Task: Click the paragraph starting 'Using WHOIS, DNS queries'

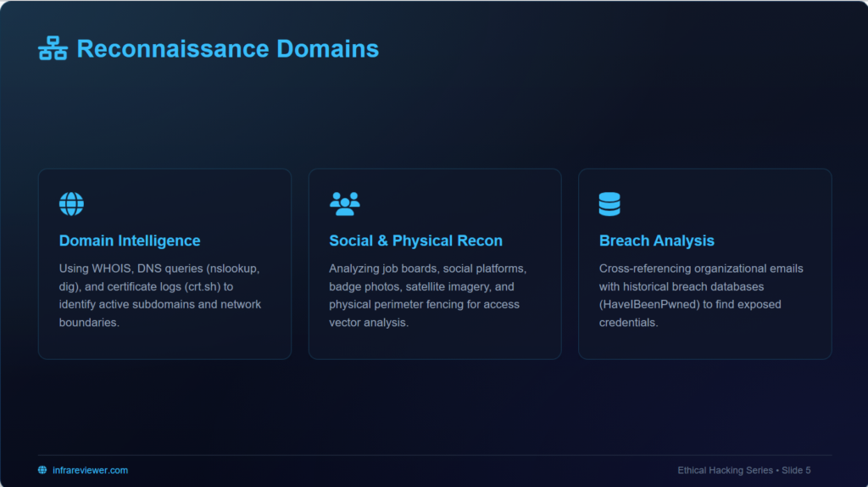Action: (x=160, y=296)
